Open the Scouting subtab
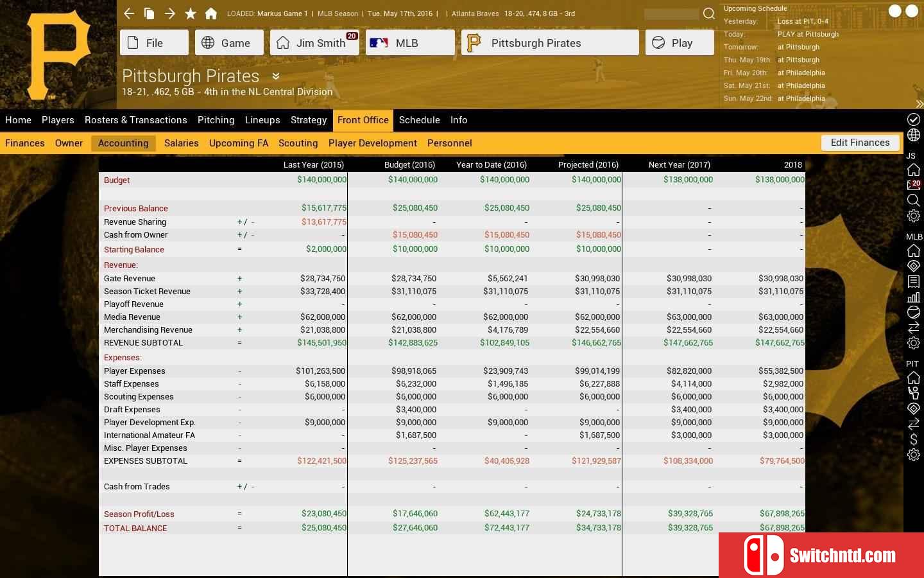 click(x=298, y=143)
